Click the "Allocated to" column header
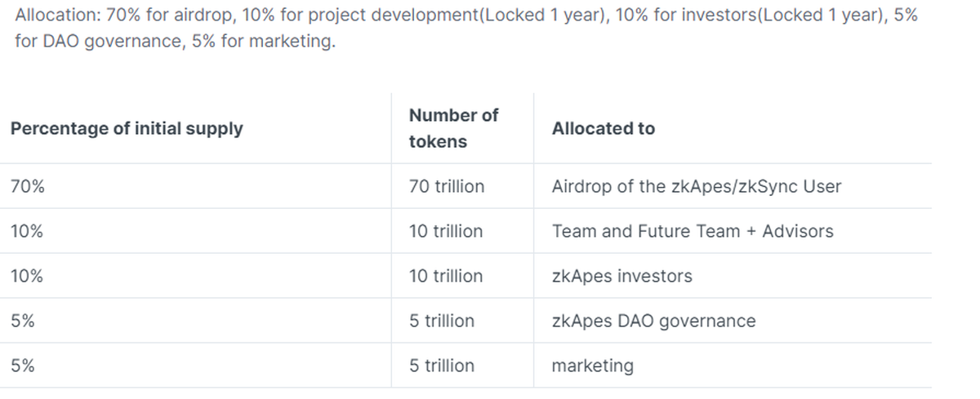The height and width of the screenshot is (399, 980). pyautogui.click(x=604, y=129)
